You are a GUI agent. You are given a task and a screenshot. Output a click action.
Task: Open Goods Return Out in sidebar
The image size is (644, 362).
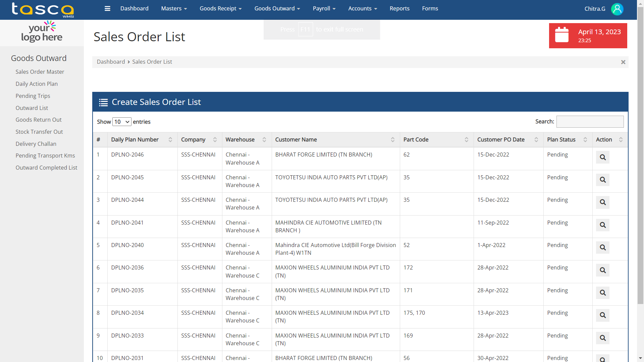[39, 120]
